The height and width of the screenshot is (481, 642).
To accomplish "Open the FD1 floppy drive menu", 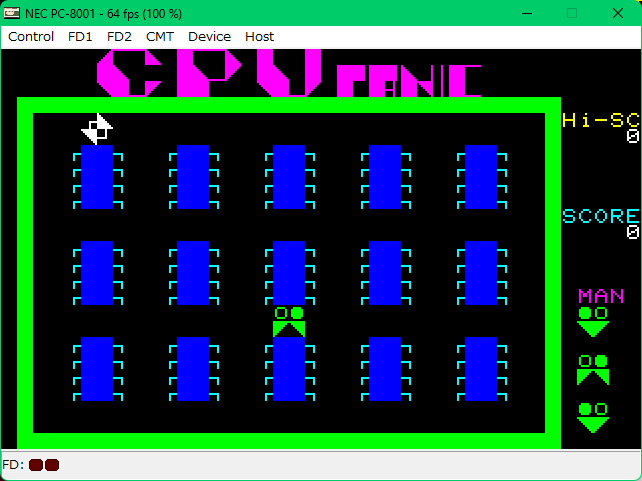I will 80,36.
